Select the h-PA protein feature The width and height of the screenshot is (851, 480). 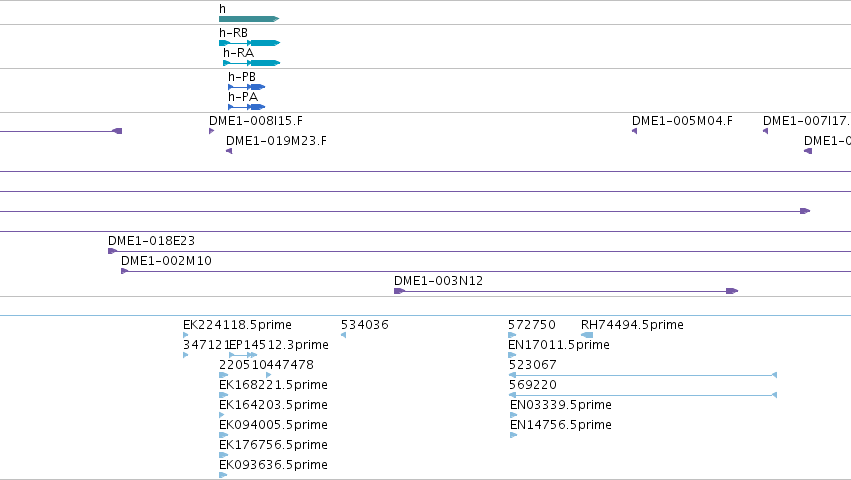coord(246,107)
